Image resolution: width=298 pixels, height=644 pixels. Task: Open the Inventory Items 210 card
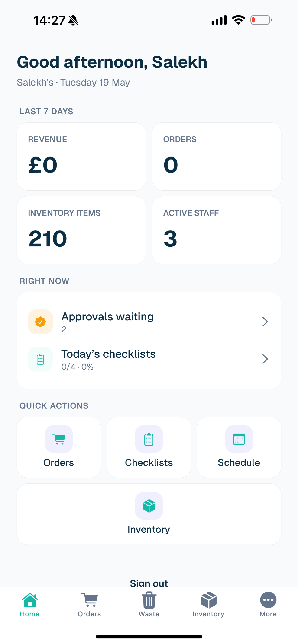81,230
